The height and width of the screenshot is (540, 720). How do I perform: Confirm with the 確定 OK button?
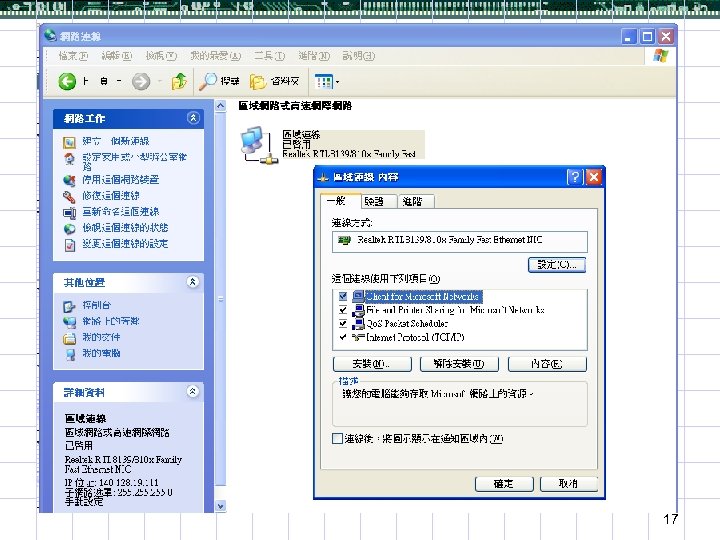point(504,484)
